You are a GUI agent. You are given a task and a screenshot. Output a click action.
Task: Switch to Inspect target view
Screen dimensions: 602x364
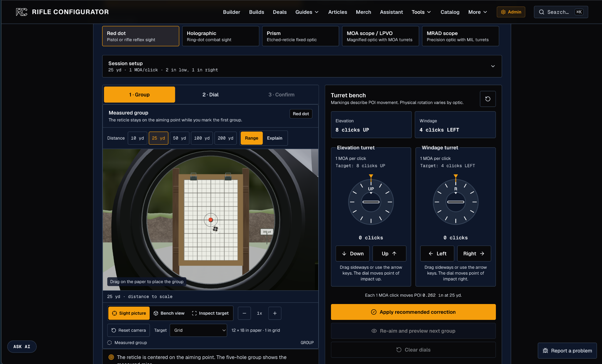(210, 313)
